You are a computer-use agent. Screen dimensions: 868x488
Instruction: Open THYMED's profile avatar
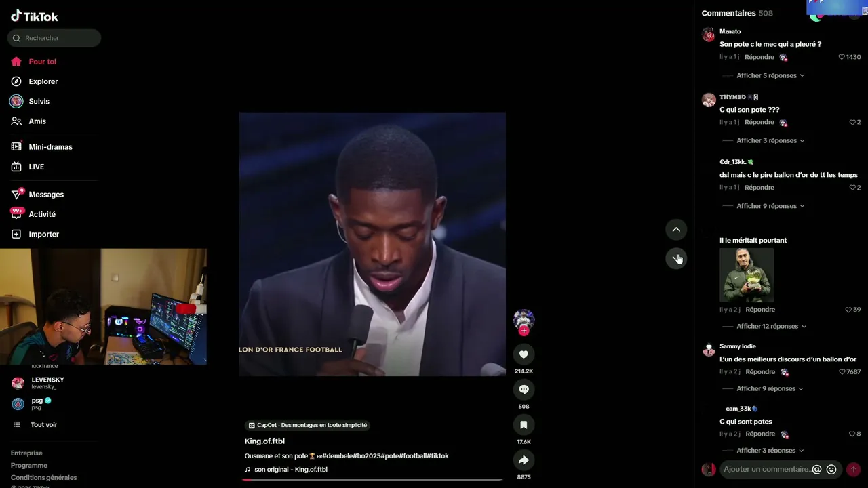point(709,100)
